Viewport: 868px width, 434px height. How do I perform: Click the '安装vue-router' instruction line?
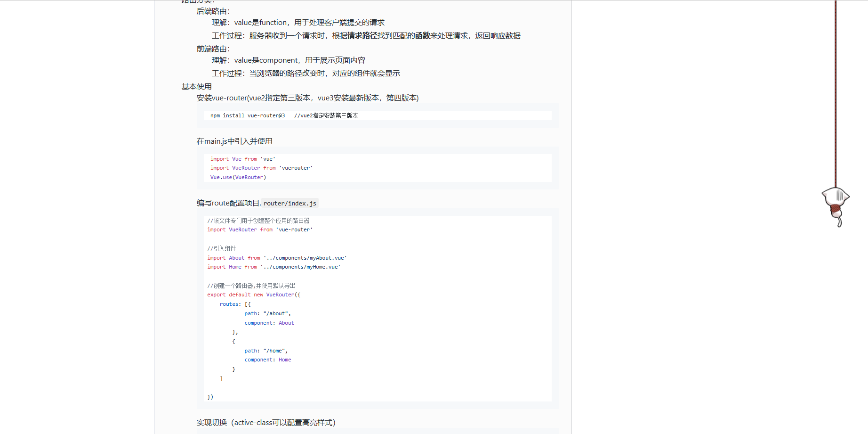(307, 98)
